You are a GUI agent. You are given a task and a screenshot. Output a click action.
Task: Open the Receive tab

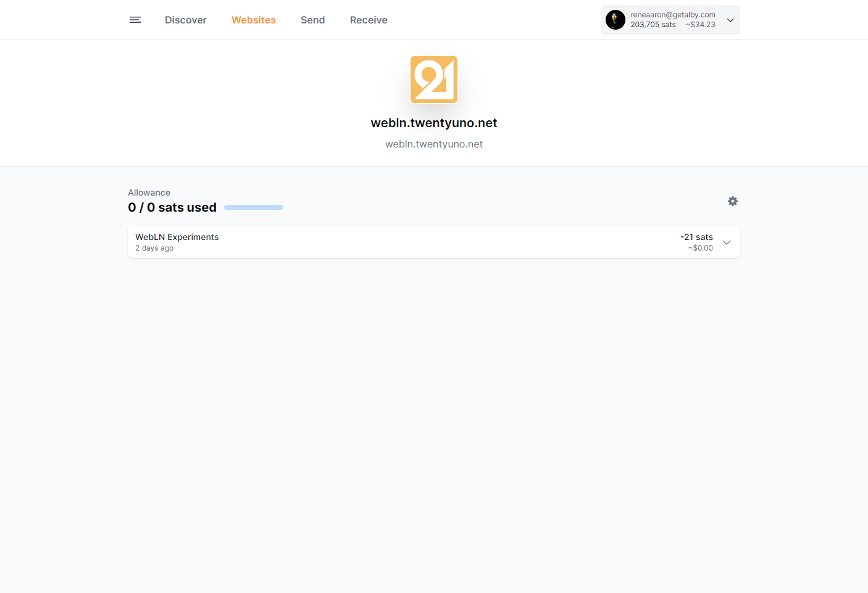click(369, 20)
